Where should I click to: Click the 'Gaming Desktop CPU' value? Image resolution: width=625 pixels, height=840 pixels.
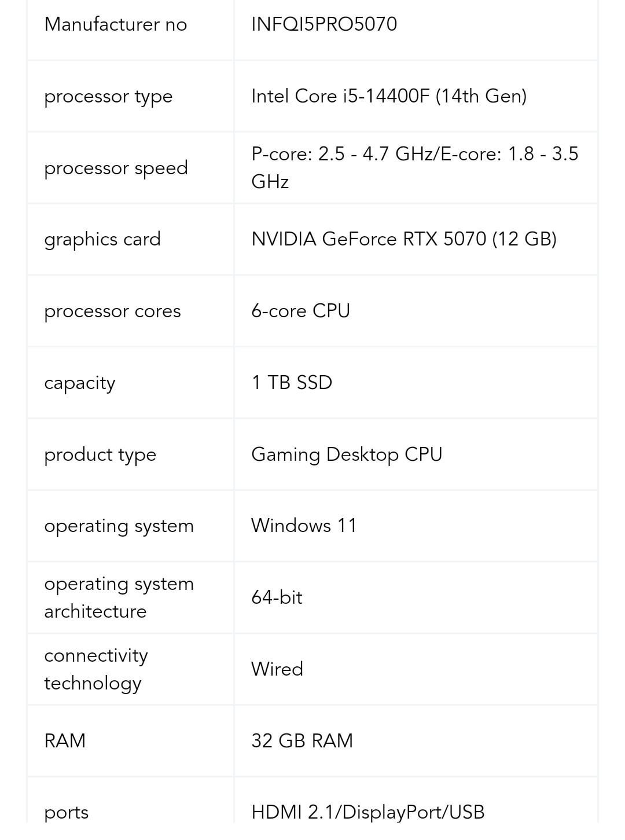click(347, 454)
